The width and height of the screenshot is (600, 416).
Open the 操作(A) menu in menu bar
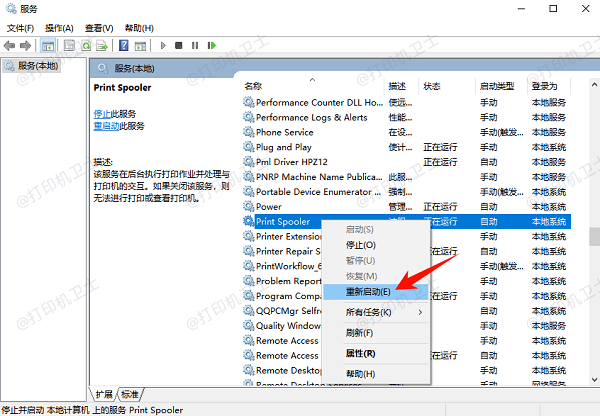pyautogui.click(x=58, y=28)
